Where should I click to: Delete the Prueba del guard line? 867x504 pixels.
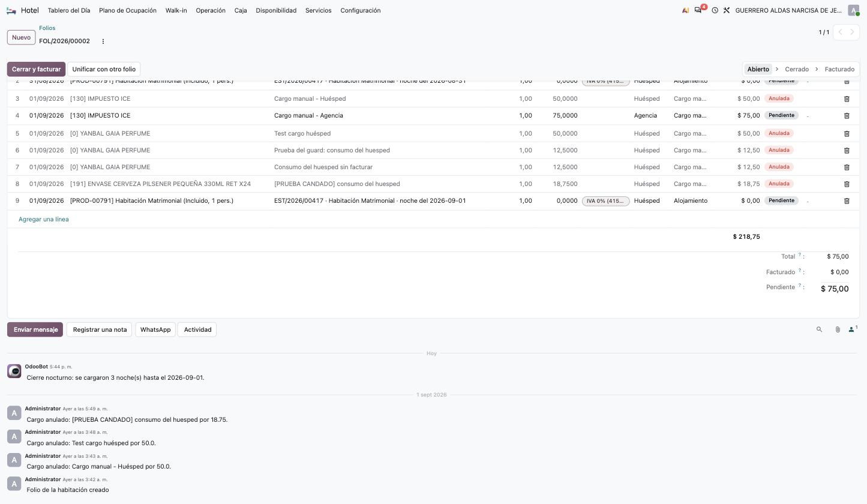point(847,150)
